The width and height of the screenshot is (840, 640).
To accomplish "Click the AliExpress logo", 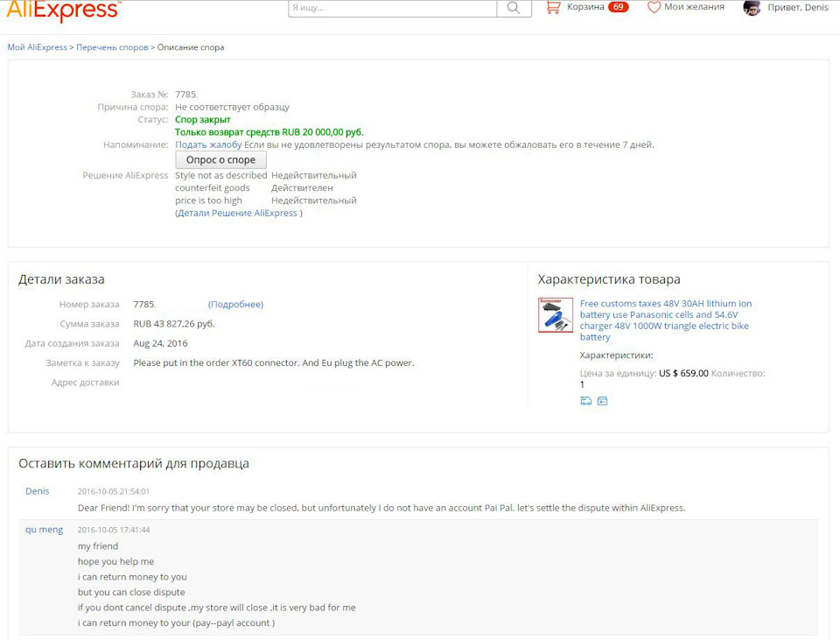I will [x=64, y=11].
